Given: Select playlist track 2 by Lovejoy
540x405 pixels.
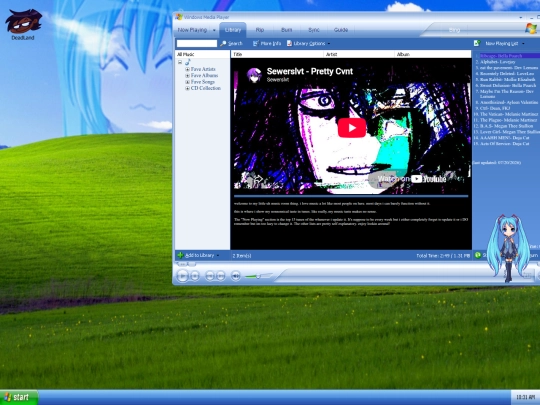Looking at the screenshot, I should [497, 62].
